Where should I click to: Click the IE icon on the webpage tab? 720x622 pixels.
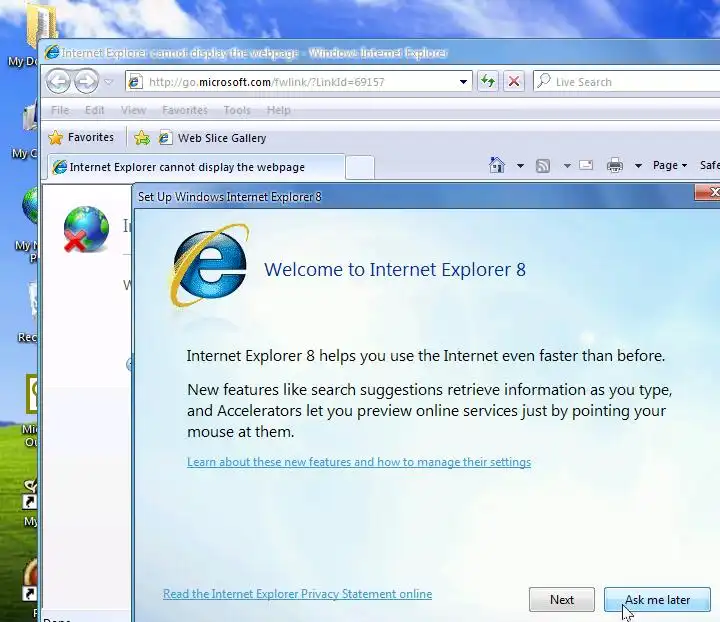(60, 167)
